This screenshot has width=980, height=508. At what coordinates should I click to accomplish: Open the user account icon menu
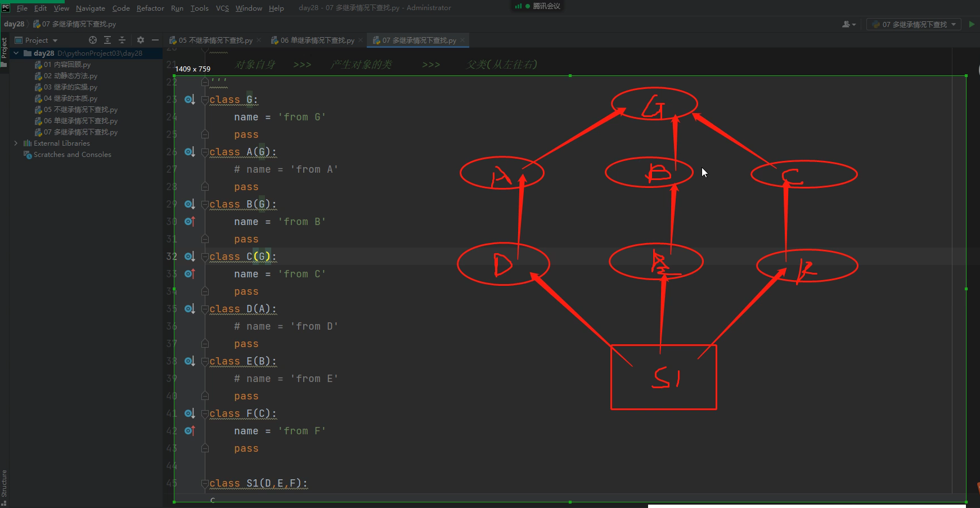pyautogui.click(x=848, y=24)
